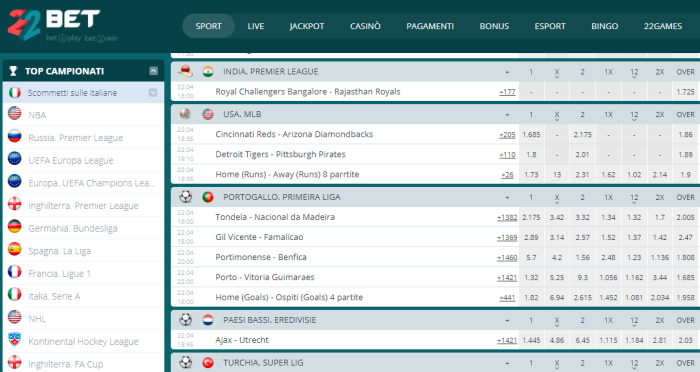Screen dimensions: 700x372
Task: Open the PAGAMENTI tab
Action: (430, 26)
